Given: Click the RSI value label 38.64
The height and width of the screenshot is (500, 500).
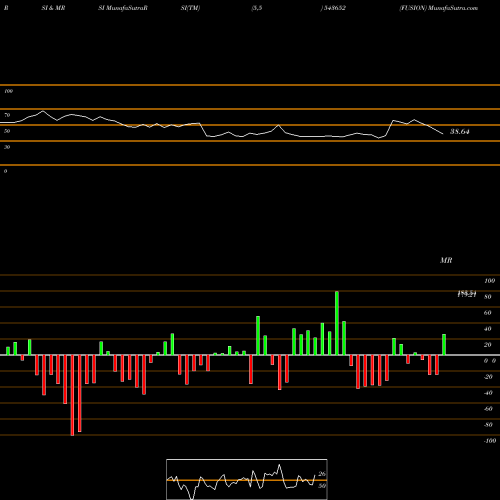Looking at the screenshot, I should 460,132.
